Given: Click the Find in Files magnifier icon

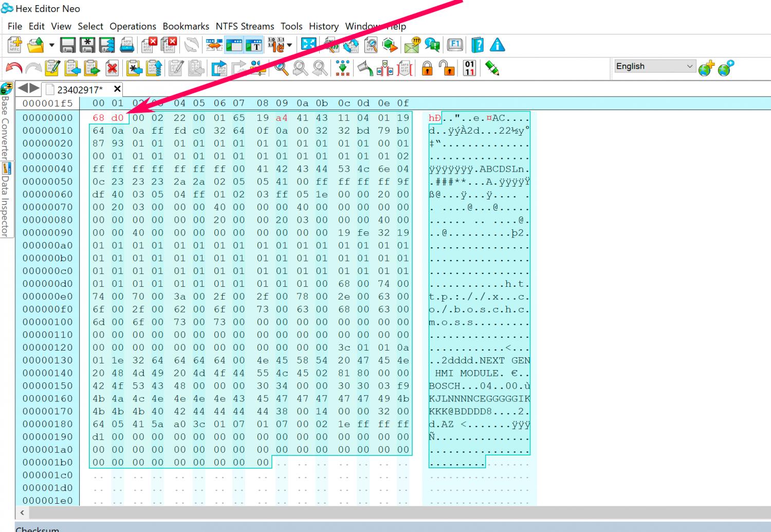Looking at the screenshot, I should [x=371, y=45].
